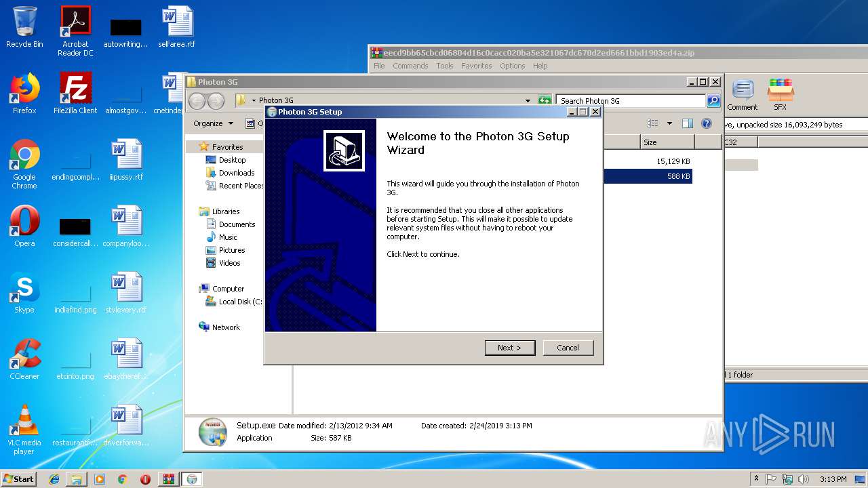Open Skype desktop shortcut
The width and height of the screenshot is (868, 488).
point(24,293)
